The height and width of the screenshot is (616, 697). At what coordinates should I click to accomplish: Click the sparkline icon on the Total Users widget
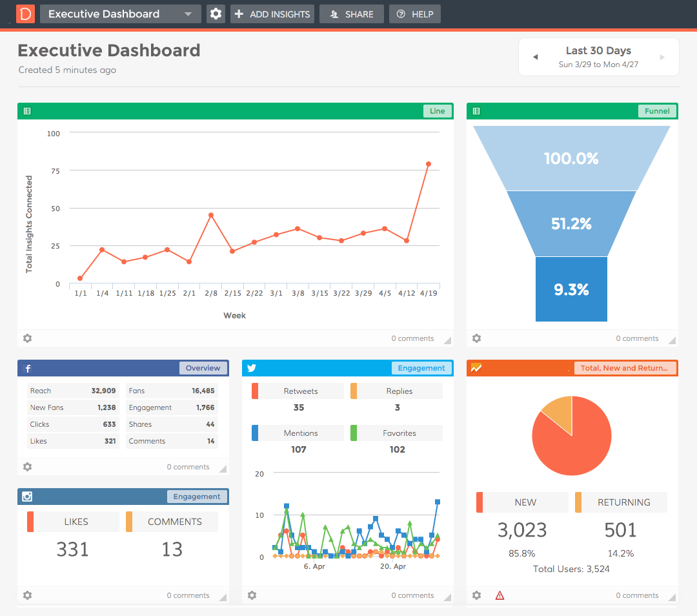pyautogui.click(x=476, y=367)
